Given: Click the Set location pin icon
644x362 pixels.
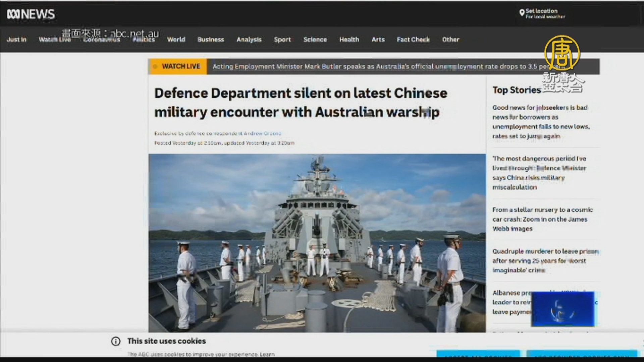Looking at the screenshot, I should coord(522,13).
